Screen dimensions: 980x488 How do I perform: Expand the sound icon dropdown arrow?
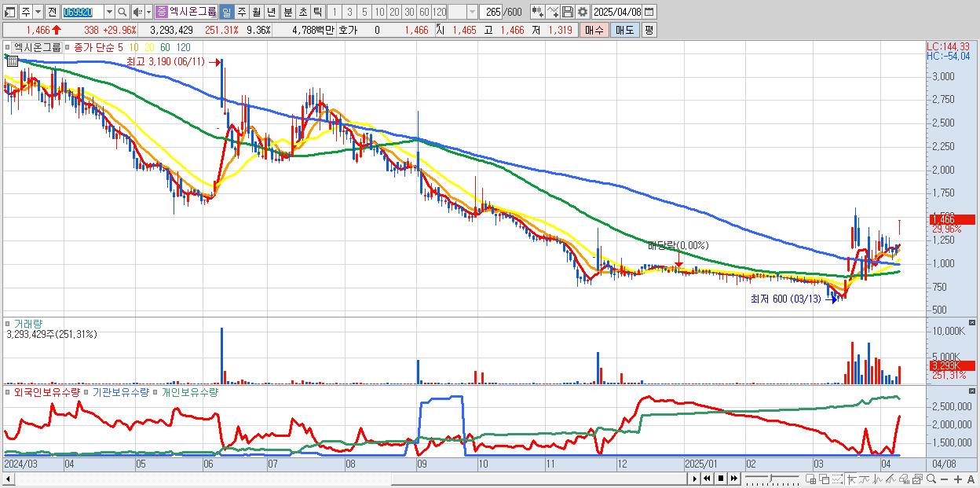148,12
